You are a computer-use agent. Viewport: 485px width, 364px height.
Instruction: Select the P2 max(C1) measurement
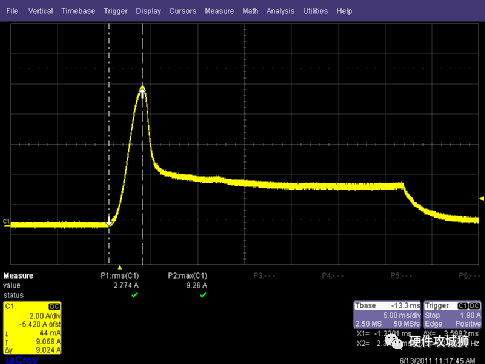point(187,276)
